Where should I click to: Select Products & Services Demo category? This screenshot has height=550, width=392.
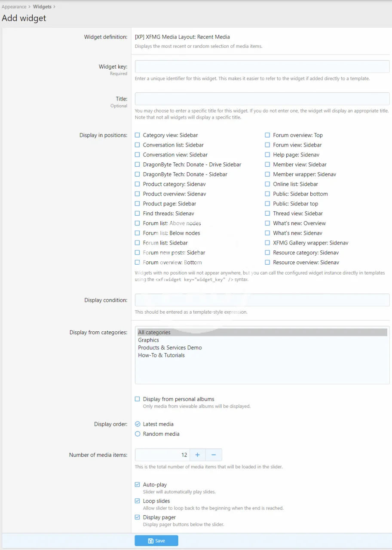(170, 348)
